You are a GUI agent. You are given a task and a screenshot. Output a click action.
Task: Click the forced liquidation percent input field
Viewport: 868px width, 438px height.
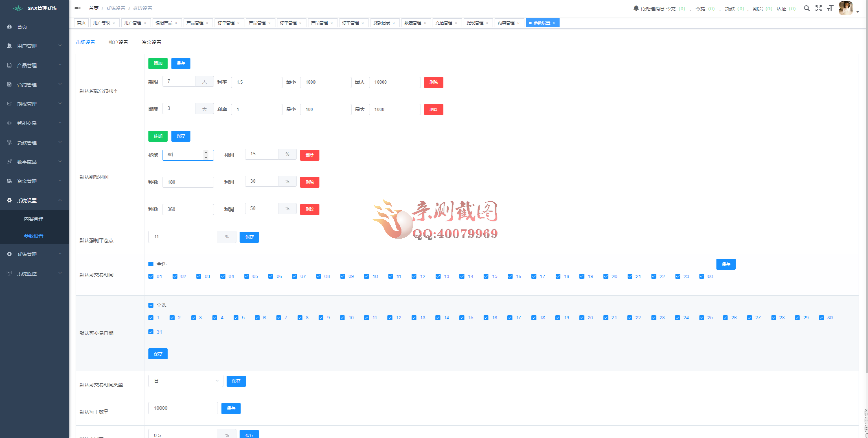pyautogui.click(x=183, y=237)
